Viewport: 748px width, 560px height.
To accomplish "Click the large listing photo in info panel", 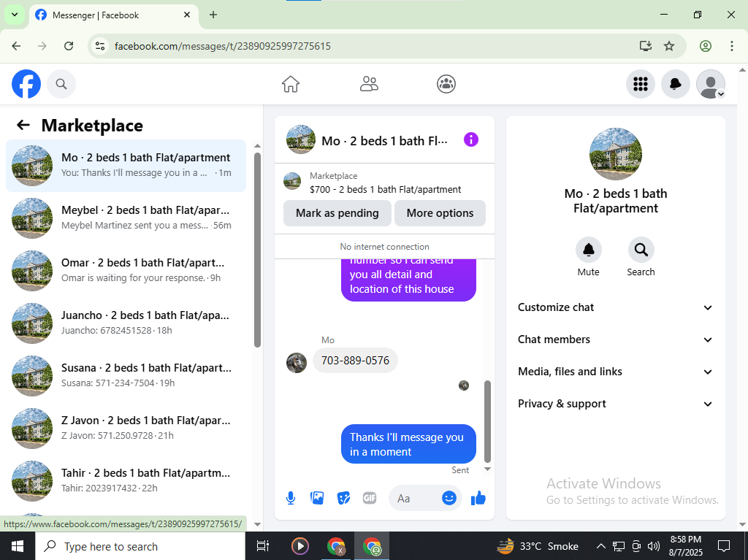I will (615, 153).
